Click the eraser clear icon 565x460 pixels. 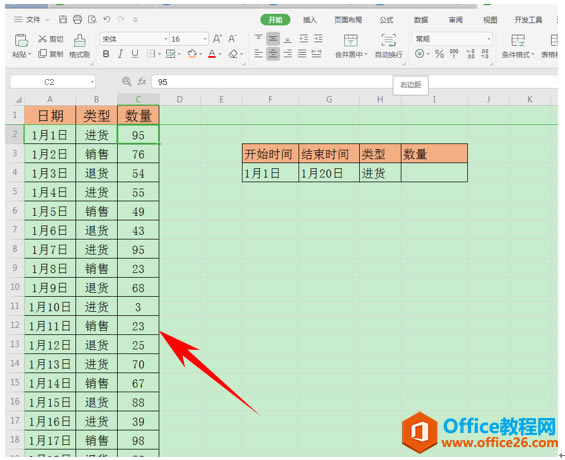point(233,54)
